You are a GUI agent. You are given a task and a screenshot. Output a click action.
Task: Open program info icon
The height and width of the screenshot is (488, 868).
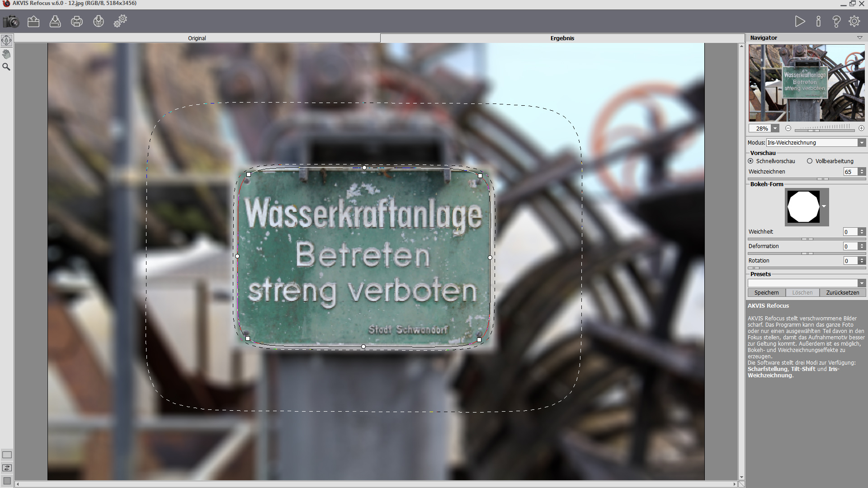[x=818, y=21]
